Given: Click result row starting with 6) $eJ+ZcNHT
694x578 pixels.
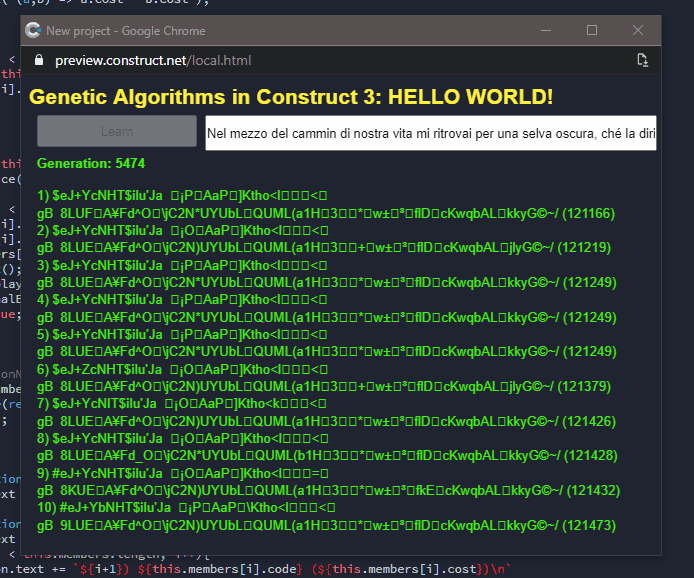Looking at the screenshot, I should point(182,369).
